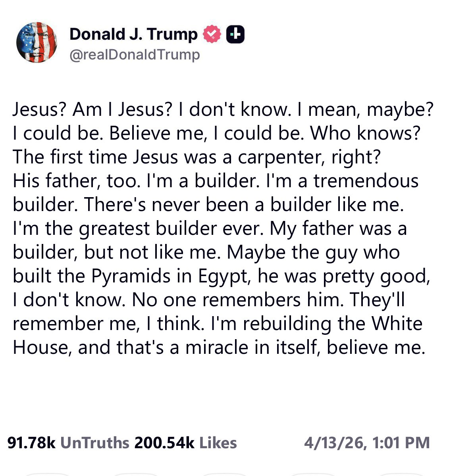
Task: Click "No one remembers him" sentence
Action: click(x=237, y=300)
